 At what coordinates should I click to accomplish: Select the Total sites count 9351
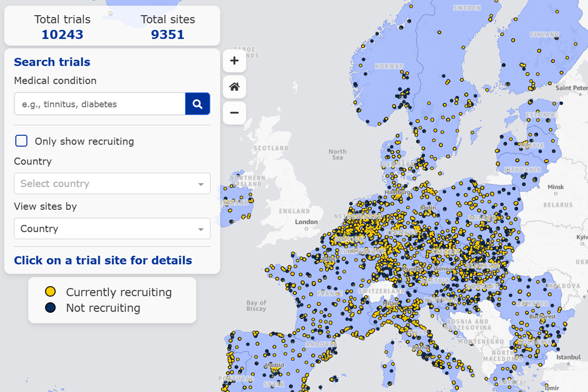(168, 34)
